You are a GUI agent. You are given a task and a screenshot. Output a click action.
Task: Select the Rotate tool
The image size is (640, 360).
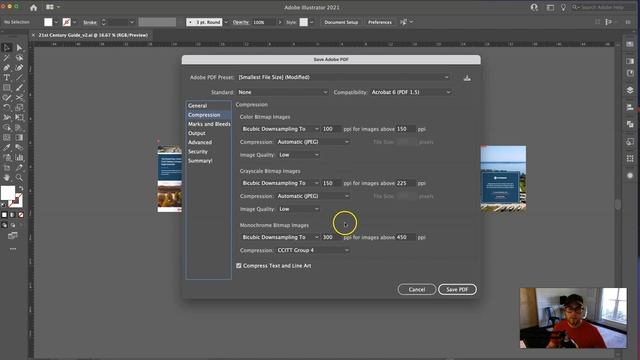pyautogui.click(x=7, y=107)
